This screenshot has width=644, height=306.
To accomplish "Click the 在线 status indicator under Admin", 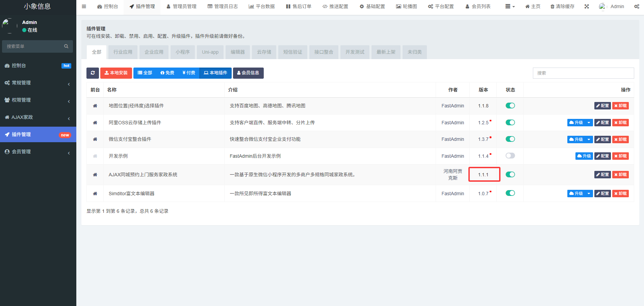I will pyautogui.click(x=30, y=30).
